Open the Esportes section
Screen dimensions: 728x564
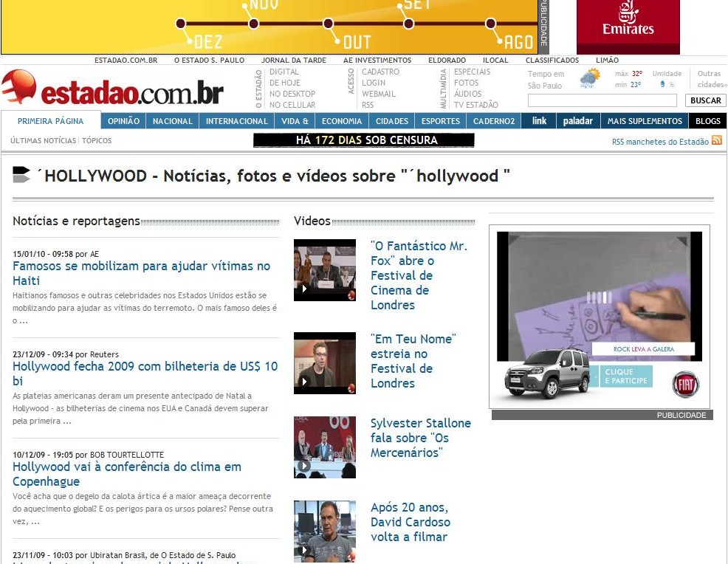(441, 121)
